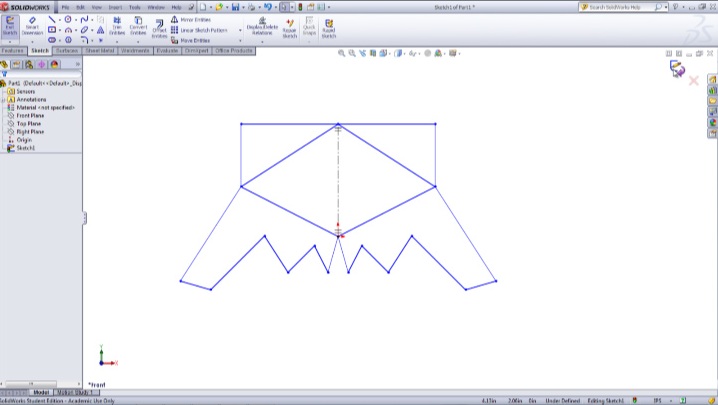Viewport: 718px width, 405px height.
Task: Open the ConfigurationManager tab icon
Action: point(29,65)
